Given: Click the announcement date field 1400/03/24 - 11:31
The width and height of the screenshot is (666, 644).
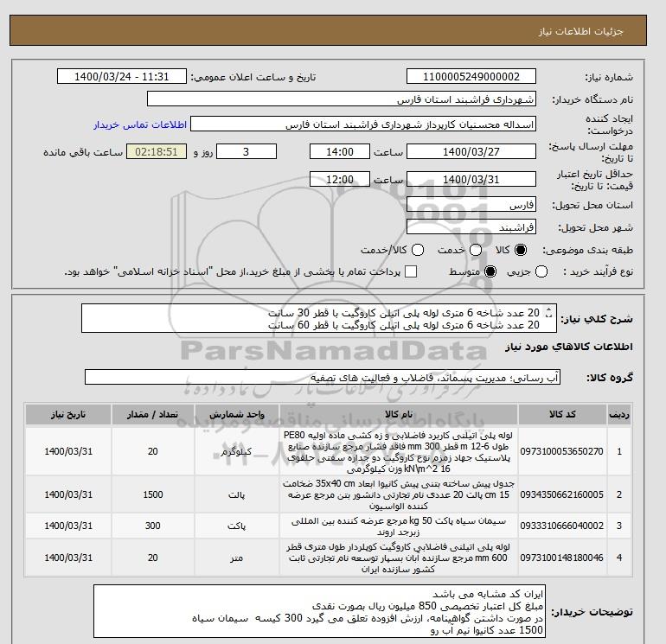Looking at the screenshot, I should click(x=121, y=76).
